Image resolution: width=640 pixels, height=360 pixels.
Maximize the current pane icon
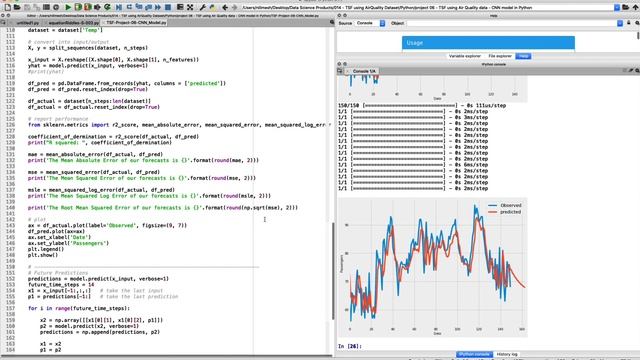180,7
